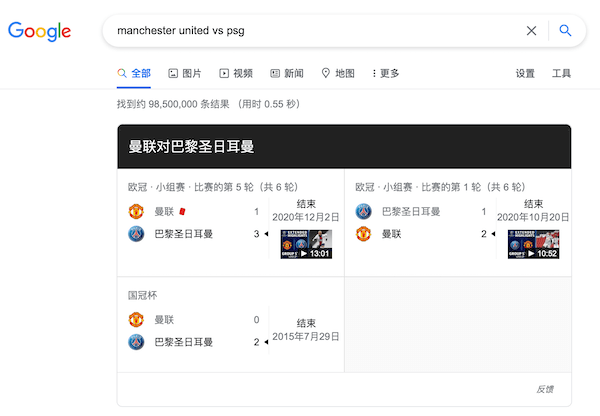Open 工具 search tools
The image size is (600, 416).
point(562,73)
